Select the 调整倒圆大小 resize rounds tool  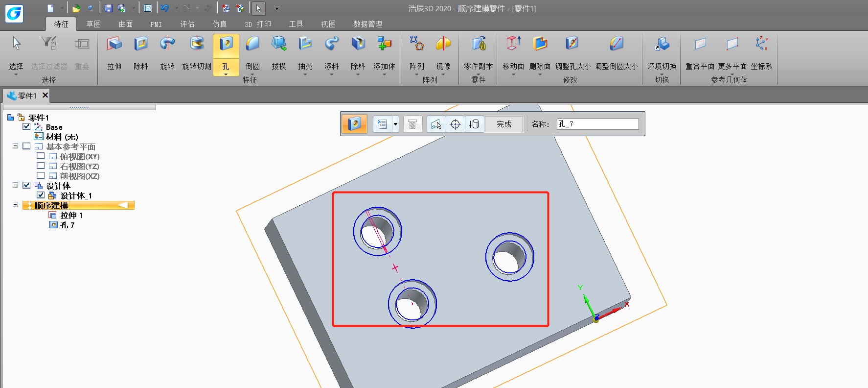[617, 53]
